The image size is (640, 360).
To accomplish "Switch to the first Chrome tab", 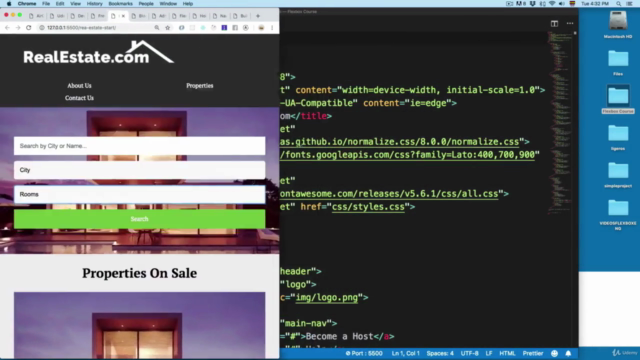I will coord(36,16).
